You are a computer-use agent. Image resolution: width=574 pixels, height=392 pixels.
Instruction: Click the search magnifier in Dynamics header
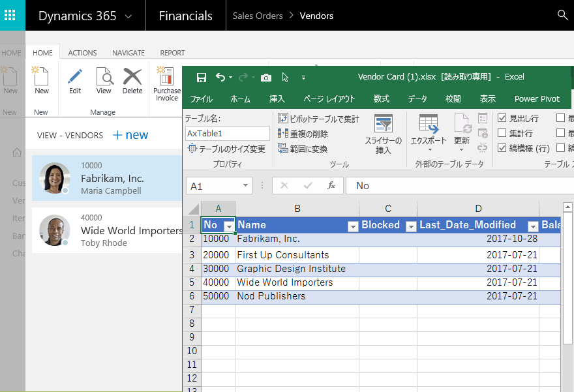pos(562,15)
